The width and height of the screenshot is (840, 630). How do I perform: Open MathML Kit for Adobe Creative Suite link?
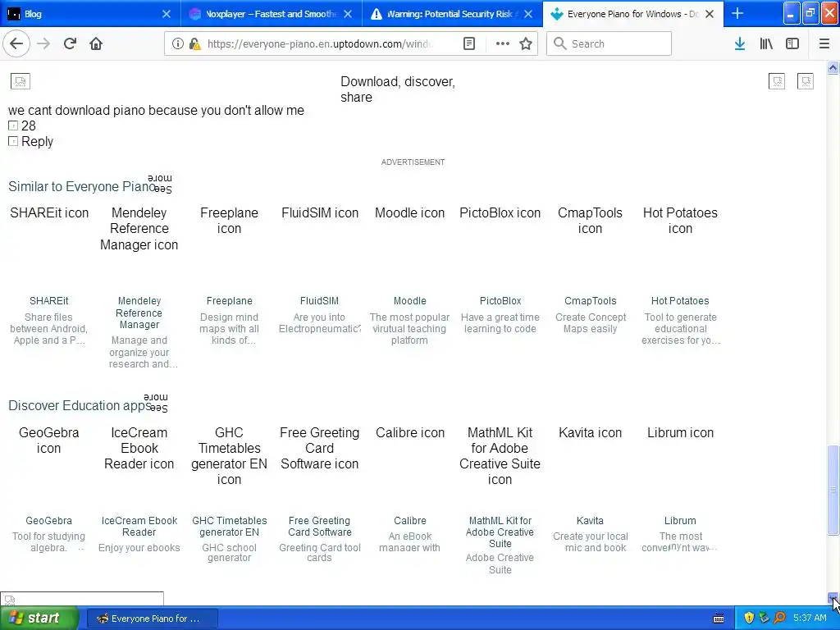tap(500, 532)
